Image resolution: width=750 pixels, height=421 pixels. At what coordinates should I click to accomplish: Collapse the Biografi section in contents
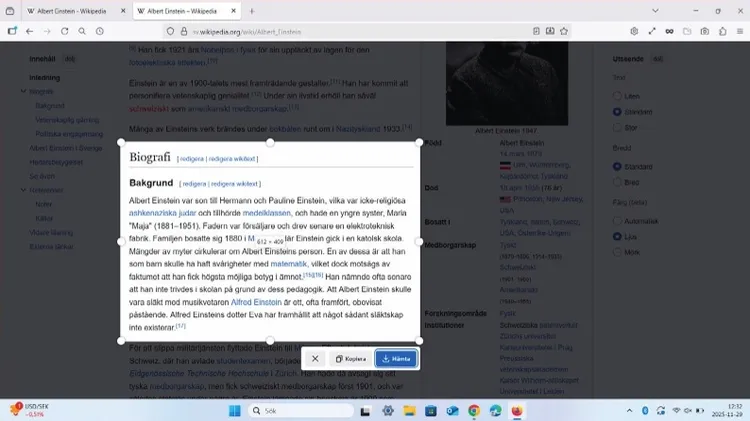coord(22,91)
